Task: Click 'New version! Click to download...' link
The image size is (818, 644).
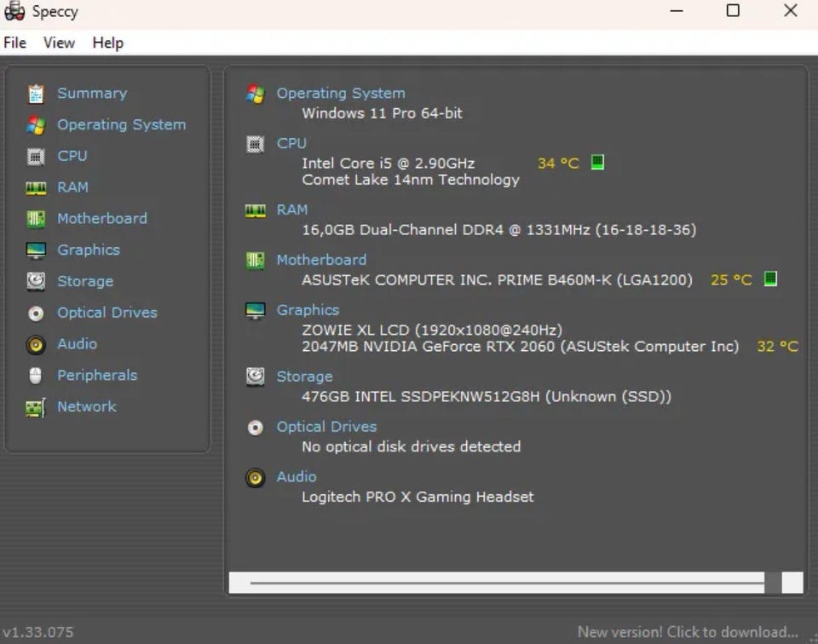Action: coord(688,632)
